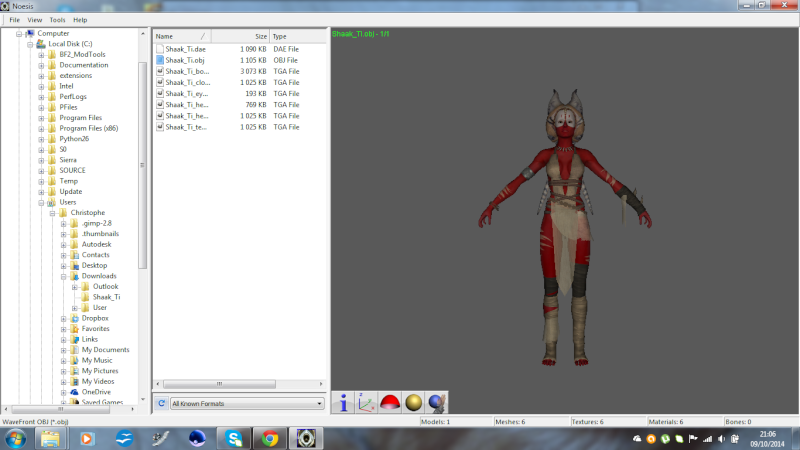The width and height of the screenshot is (800, 450).
Task: Select the Shaak_Ti folder in tree
Action: 107,297
